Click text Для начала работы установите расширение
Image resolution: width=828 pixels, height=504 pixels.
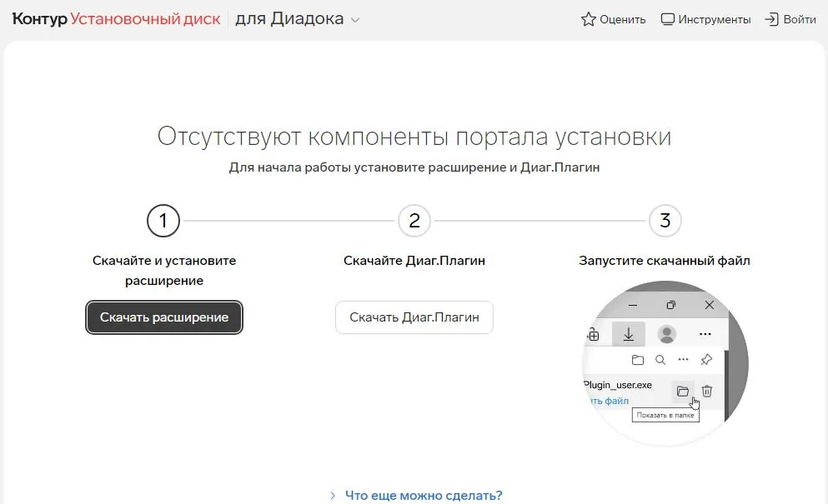[x=368, y=167]
